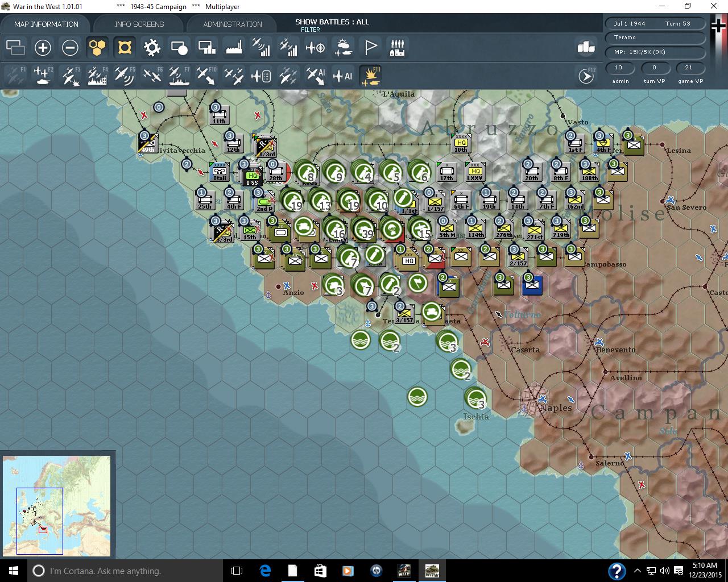Viewport: 728px width, 582px height.
Task: Toggle the unit counters display button
Action: (125, 48)
